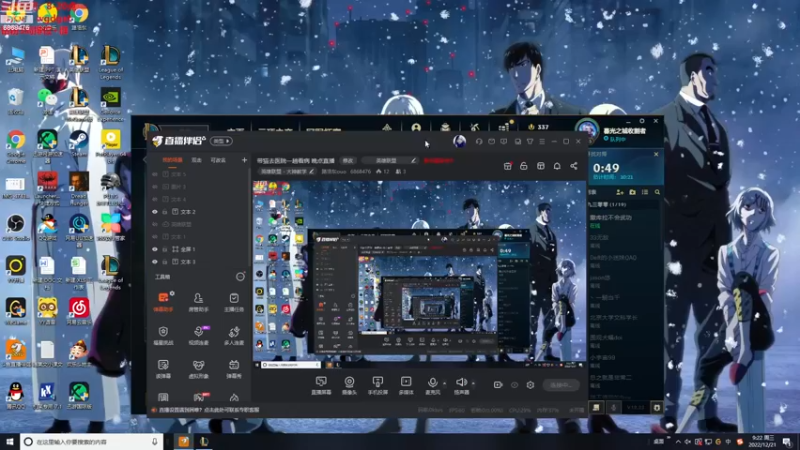Open the shield-shaped challenge tool
This screenshot has width=800, height=450.
163,335
